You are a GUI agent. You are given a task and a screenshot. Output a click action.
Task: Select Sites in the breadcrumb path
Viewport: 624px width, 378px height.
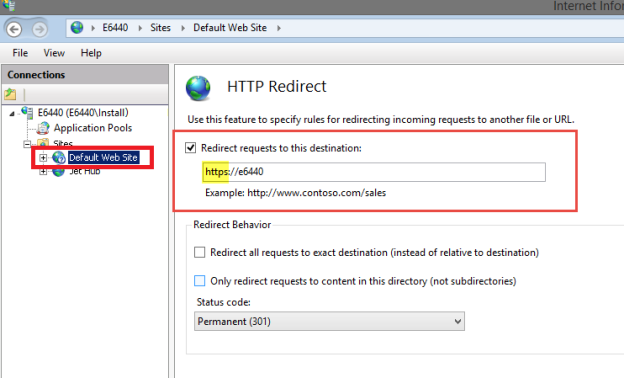point(160,27)
